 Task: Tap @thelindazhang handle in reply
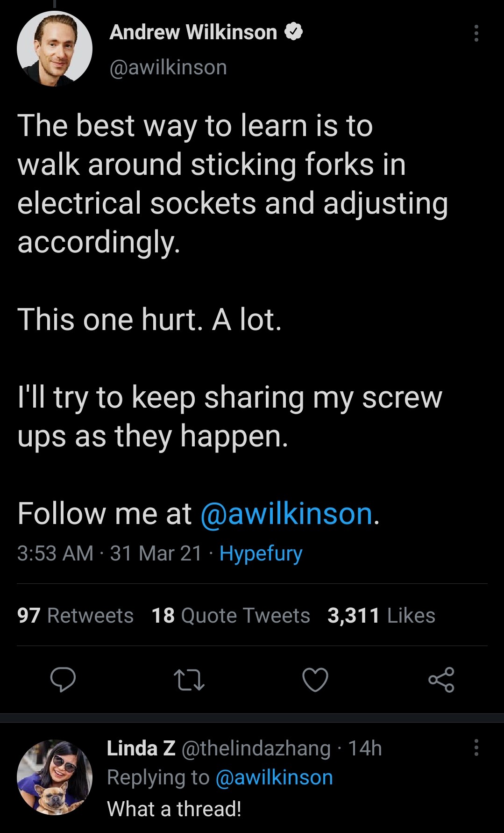click(x=255, y=748)
